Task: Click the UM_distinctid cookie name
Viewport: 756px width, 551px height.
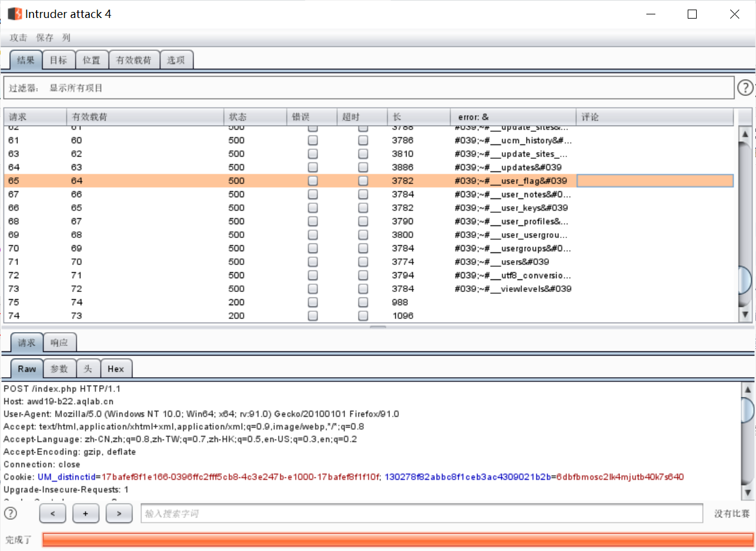Action: tap(66, 477)
